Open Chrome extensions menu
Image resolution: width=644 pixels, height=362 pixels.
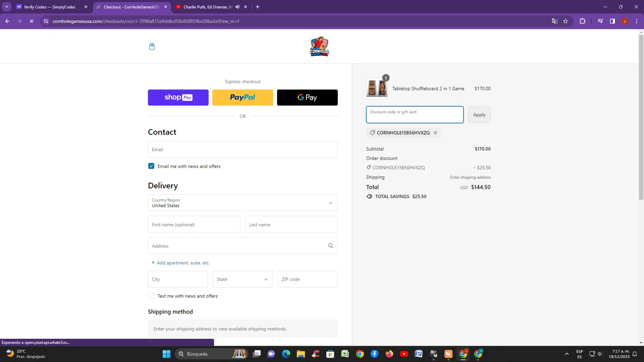(583, 21)
